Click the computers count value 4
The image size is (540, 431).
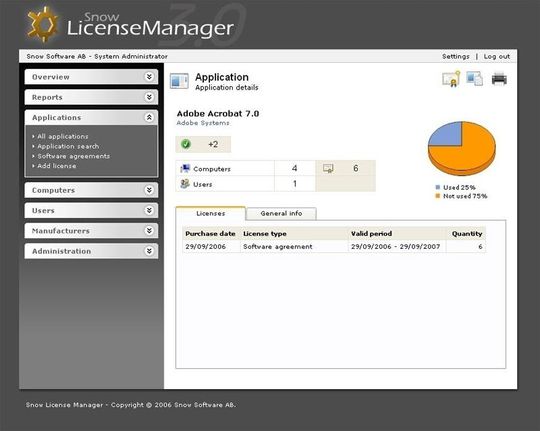(294, 168)
